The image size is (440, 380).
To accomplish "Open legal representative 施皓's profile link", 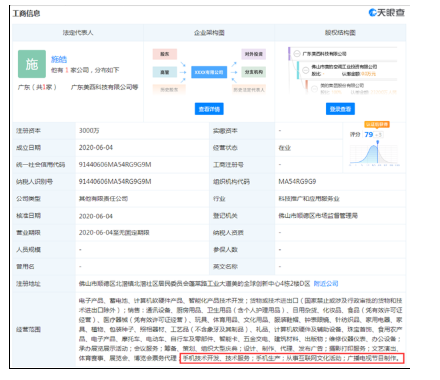I will point(59,59).
